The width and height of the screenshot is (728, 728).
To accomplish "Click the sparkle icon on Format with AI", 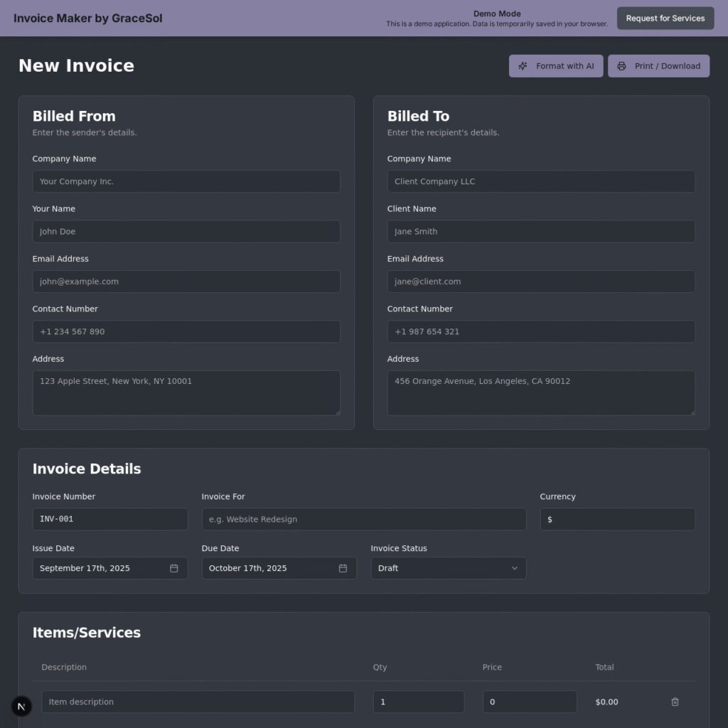I will (523, 66).
